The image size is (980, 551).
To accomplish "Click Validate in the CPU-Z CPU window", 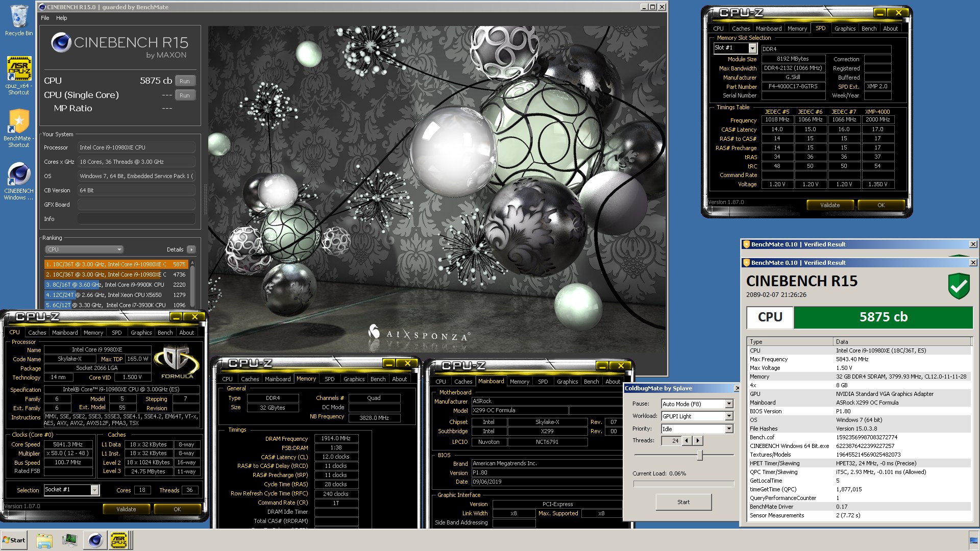I will tap(126, 509).
